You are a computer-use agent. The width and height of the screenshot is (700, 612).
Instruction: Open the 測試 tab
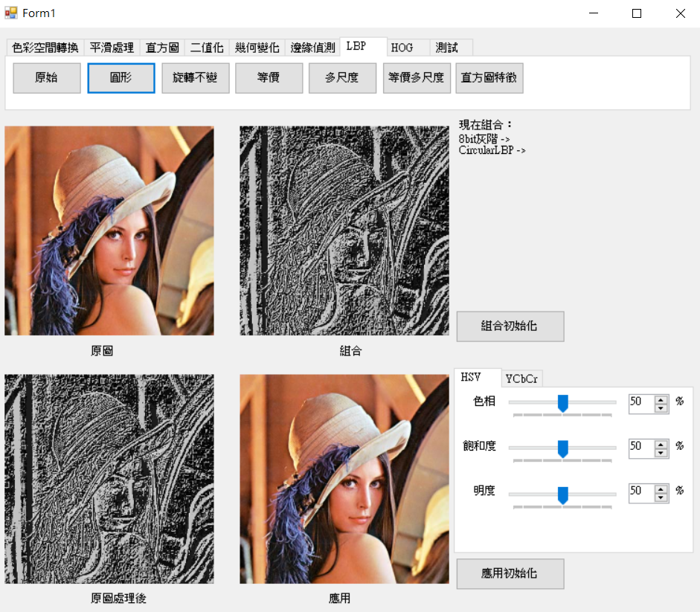[451, 48]
